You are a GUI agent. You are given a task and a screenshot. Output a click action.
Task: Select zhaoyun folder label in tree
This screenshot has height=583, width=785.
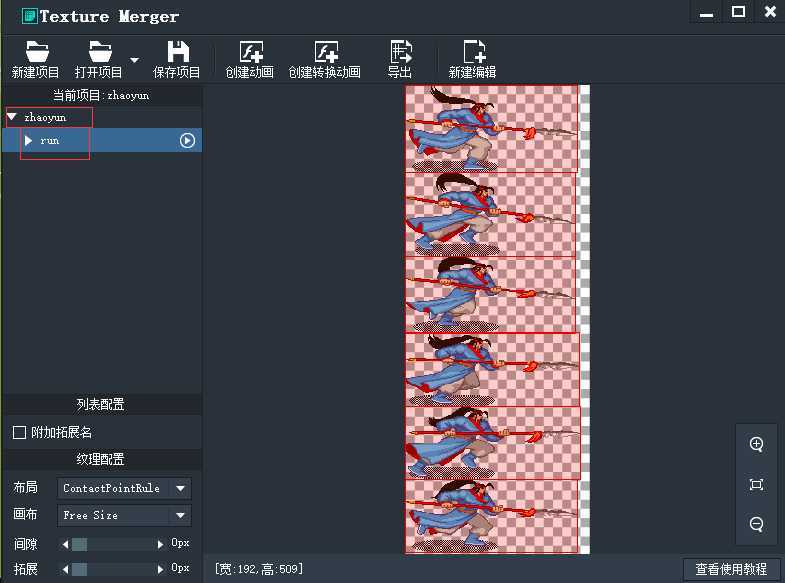[x=45, y=117]
